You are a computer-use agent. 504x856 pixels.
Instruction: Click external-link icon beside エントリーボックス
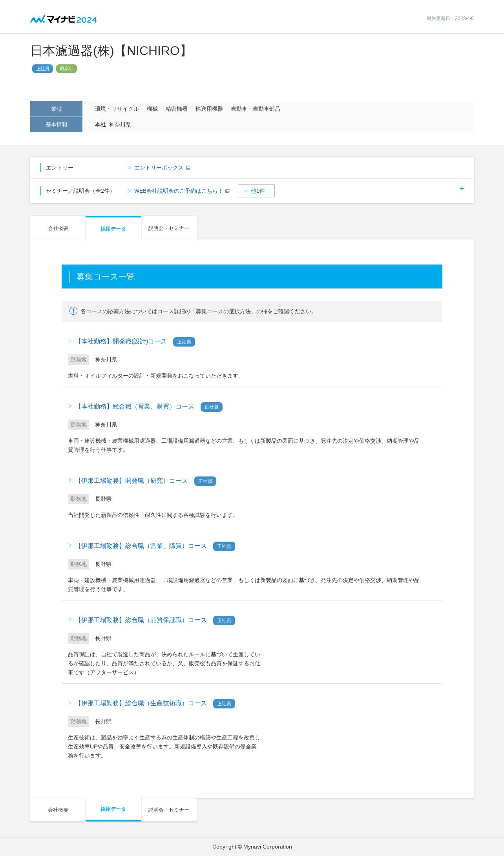[188, 168]
